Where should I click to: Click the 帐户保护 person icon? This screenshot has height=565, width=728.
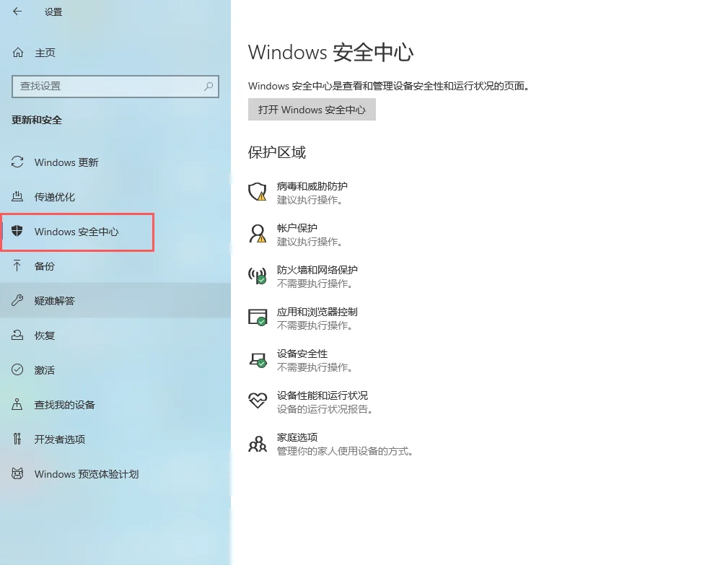[257, 234]
